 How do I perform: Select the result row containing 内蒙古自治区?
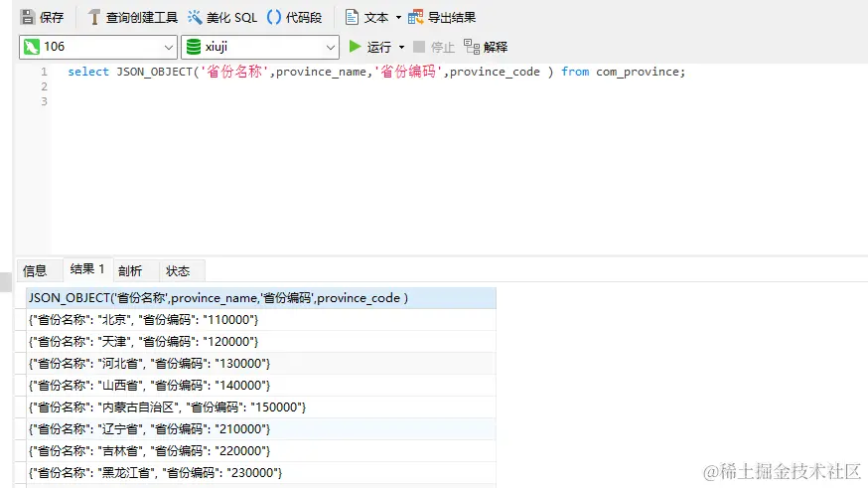pos(261,407)
